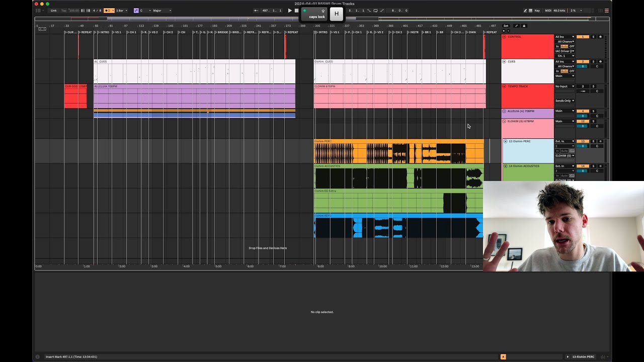Click the arrangement overview loop icon
Viewport: 644px width, 362px height.
point(42,29)
